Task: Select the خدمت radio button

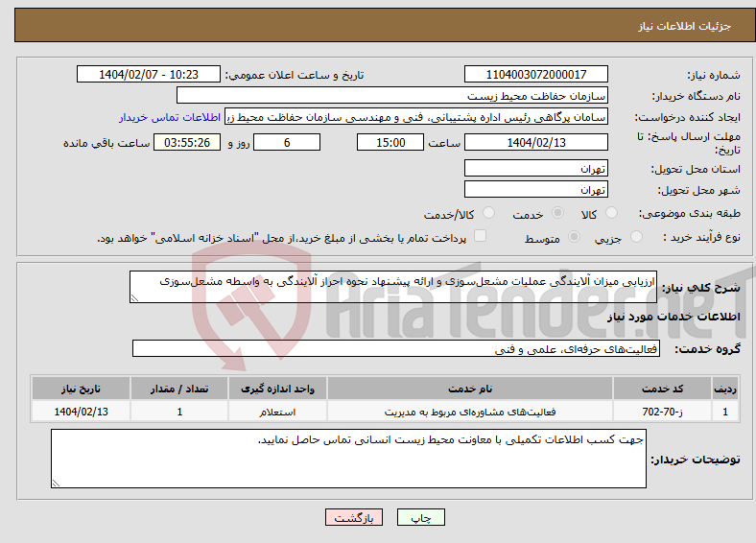Action: (557, 213)
